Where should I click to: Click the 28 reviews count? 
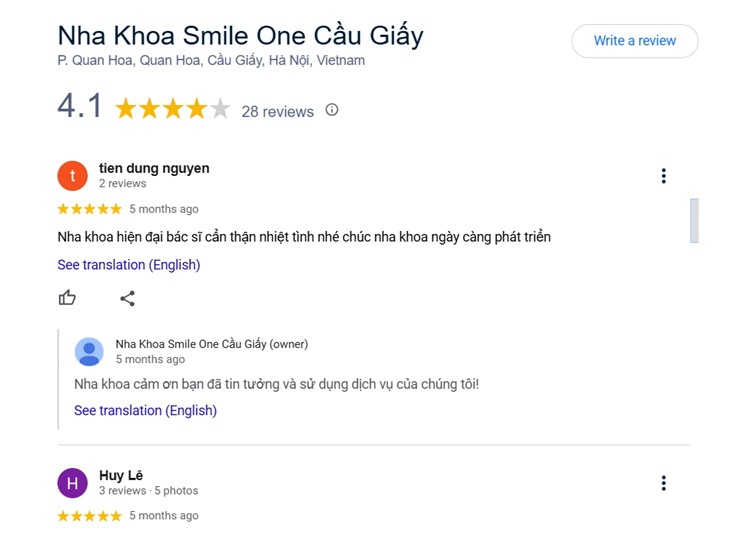pyautogui.click(x=277, y=111)
